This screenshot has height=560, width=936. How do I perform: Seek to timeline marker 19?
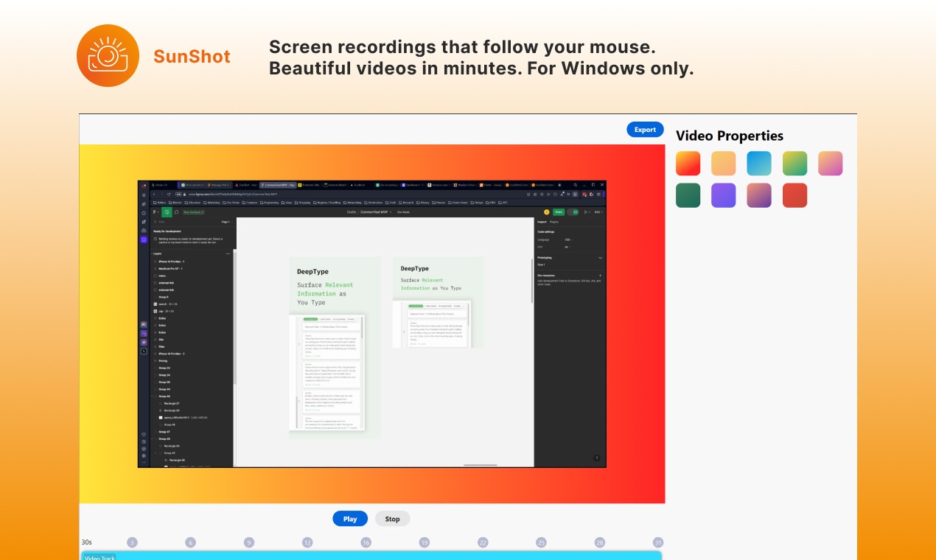click(x=425, y=542)
